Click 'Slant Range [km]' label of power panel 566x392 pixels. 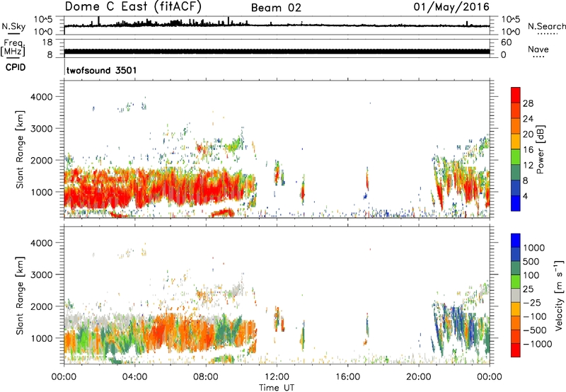(20, 149)
